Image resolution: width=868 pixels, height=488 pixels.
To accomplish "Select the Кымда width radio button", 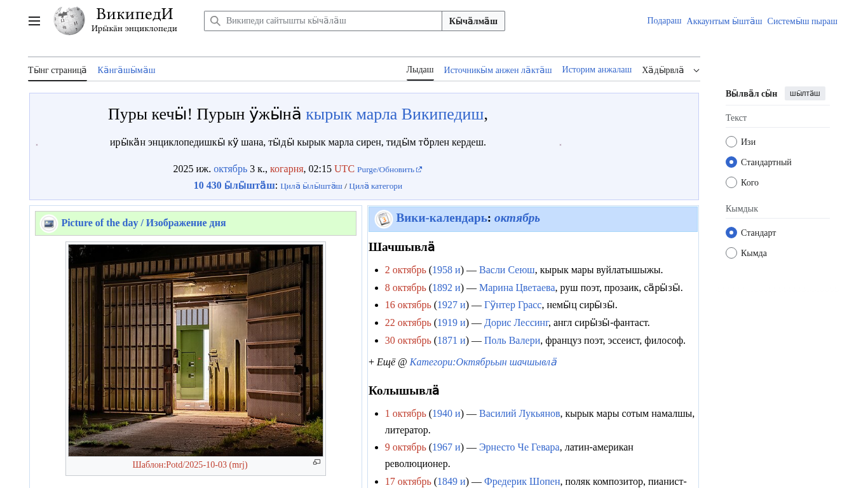I will [x=731, y=253].
